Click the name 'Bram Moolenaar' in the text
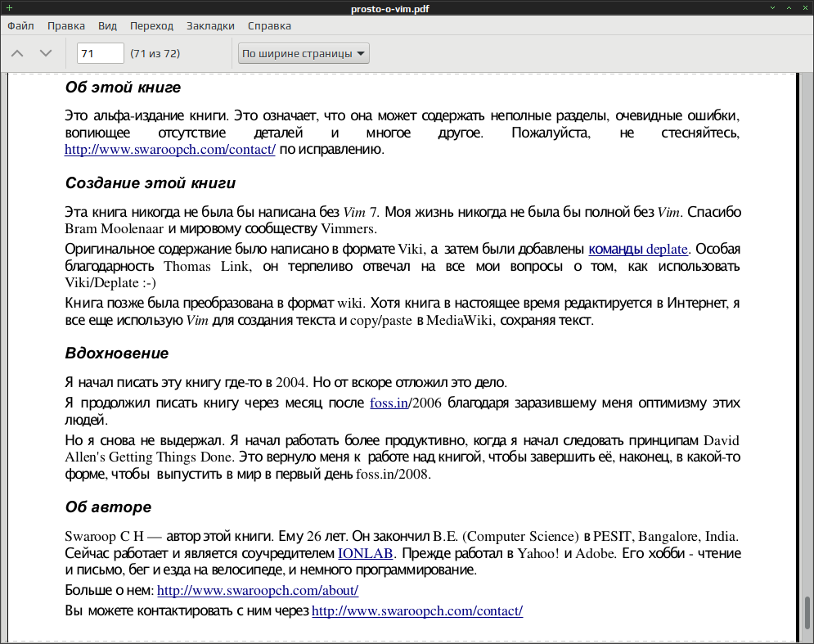 pyautogui.click(x=115, y=229)
